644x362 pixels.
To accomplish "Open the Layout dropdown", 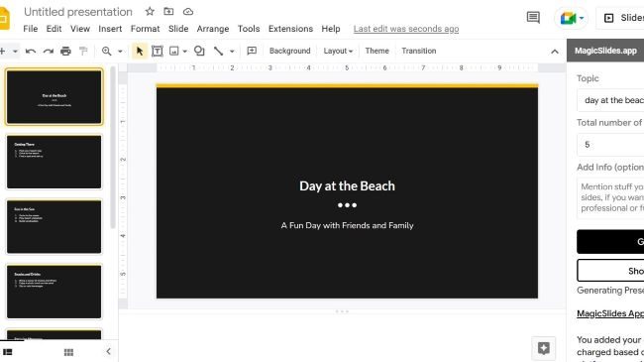I will click(338, 51).
